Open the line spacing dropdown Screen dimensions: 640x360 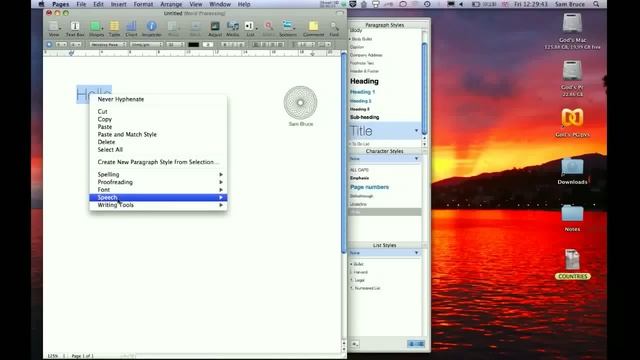(306, 44)
